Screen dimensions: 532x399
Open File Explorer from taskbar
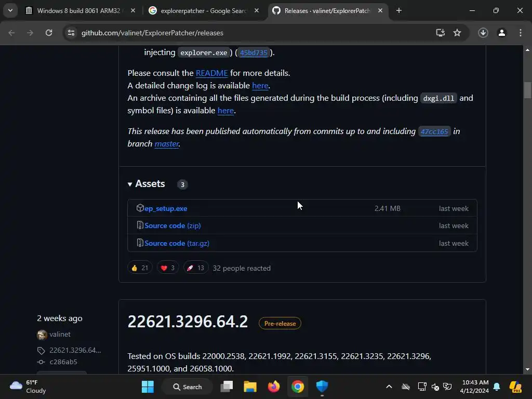tap(250, 387)
